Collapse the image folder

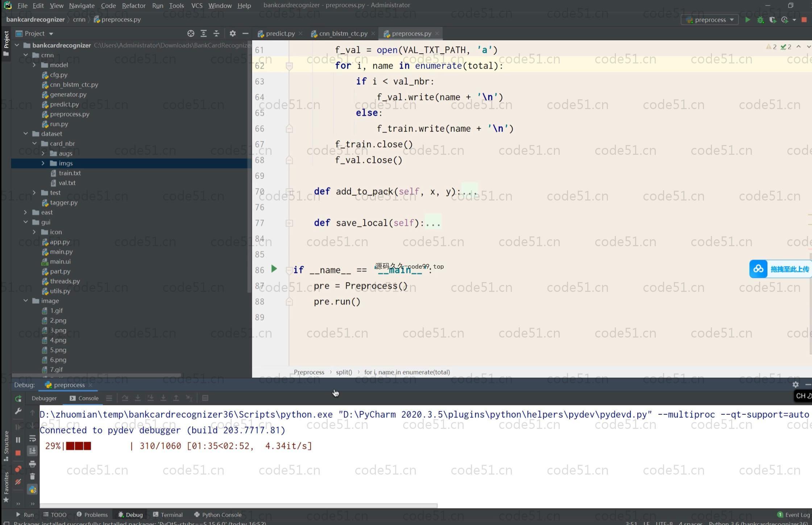26,301
